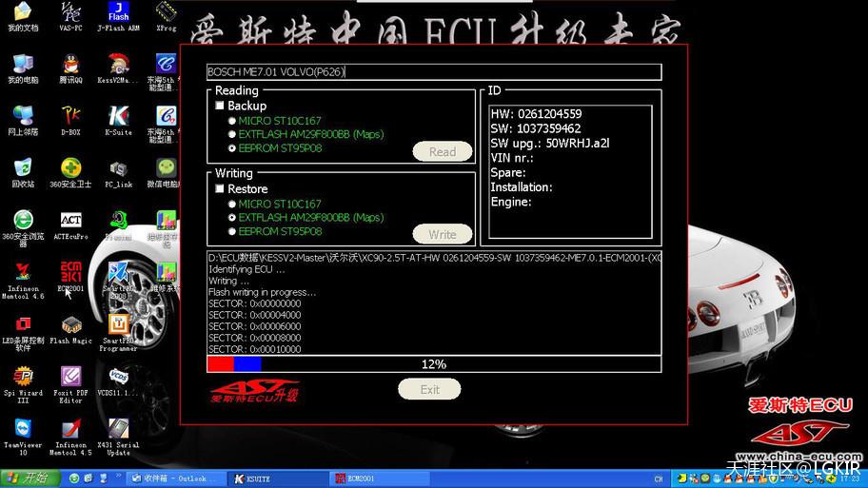The width and height of the screenshot is (868, 488).
Task: Open the SmartPRO 2008 desktop icon
Action: [118, 280]
